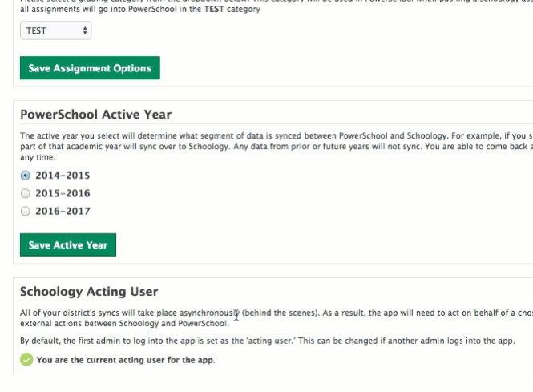The height and width of the screenshot is (392, 533).
Task: Click the Save Active Year button
Action: pyautogui.click(x=68, y=244)
